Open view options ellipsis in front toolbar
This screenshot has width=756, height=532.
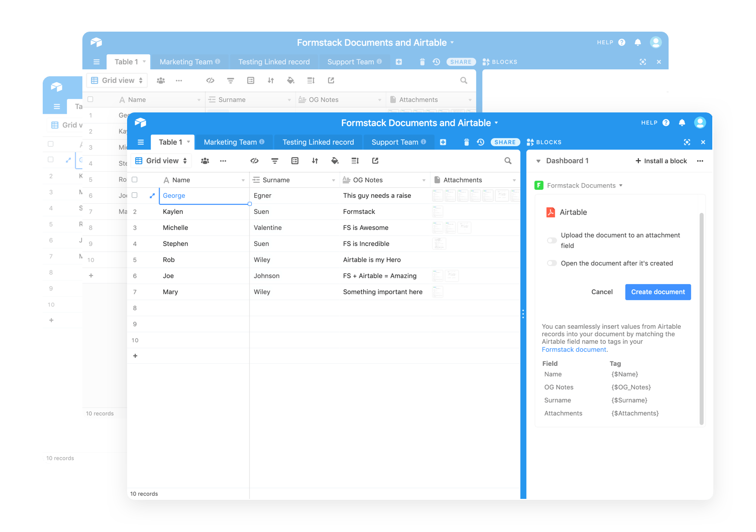coord(223,161)
